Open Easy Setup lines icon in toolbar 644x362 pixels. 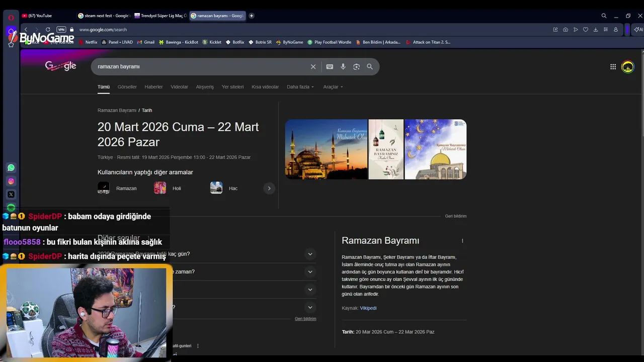[606, 30]
